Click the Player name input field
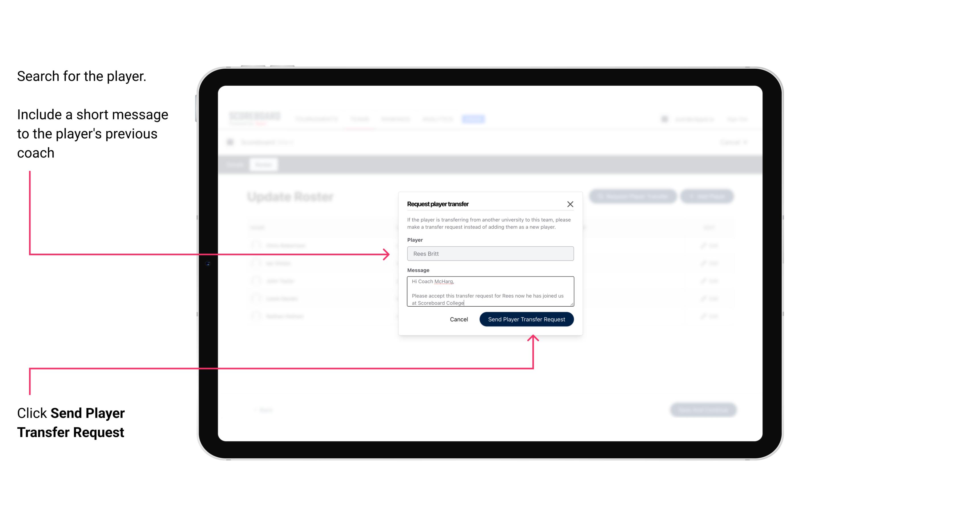980x527 pixels. coord(490,254)
